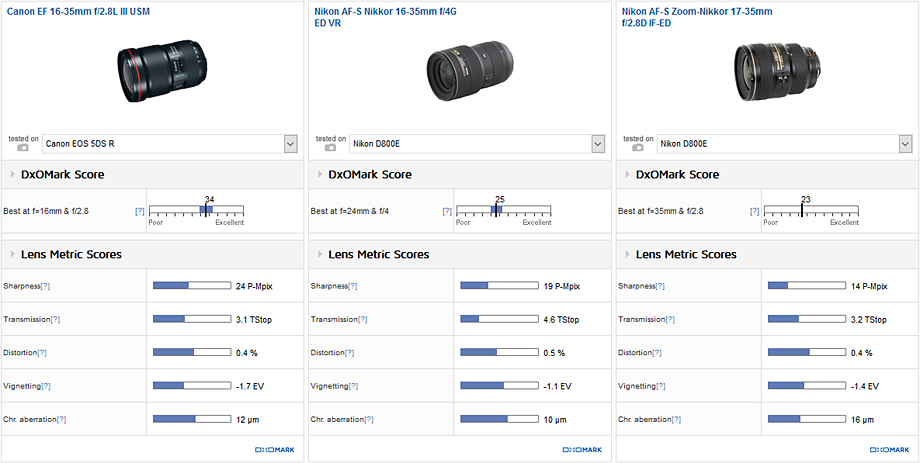Viewport: 920px width, 463px height.
Task: Click DxOMark logo under Nikon 16-35mm panel
Action: coord(582,450)
